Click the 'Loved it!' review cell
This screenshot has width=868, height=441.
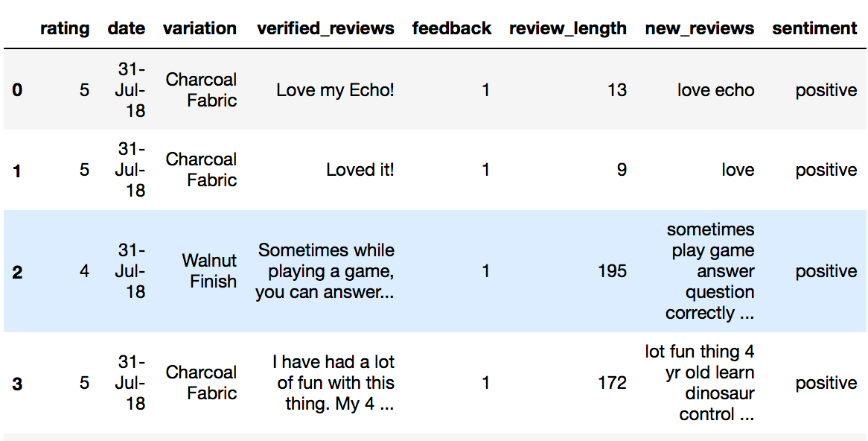click(x=360, y=170)
